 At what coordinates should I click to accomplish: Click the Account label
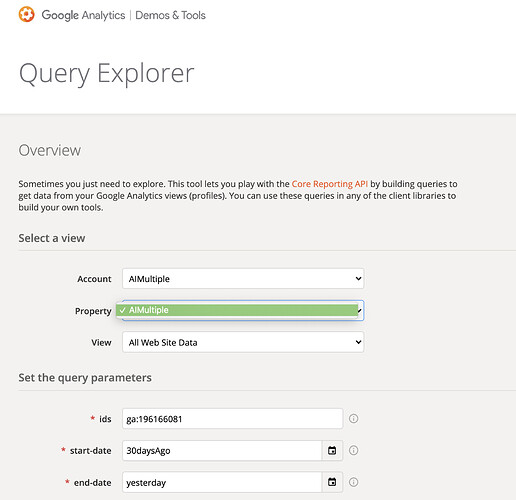tap(94, 279)
